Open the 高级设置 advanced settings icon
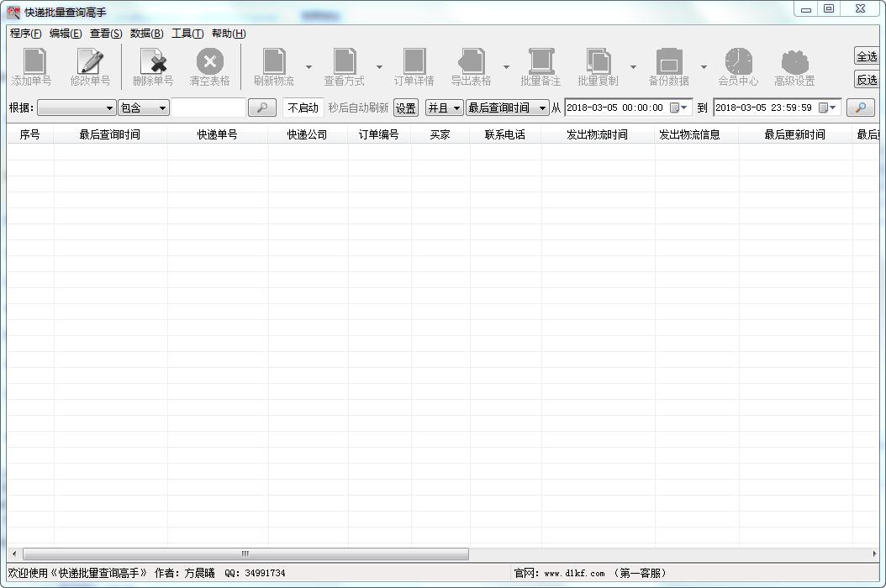 coord(794,63)
